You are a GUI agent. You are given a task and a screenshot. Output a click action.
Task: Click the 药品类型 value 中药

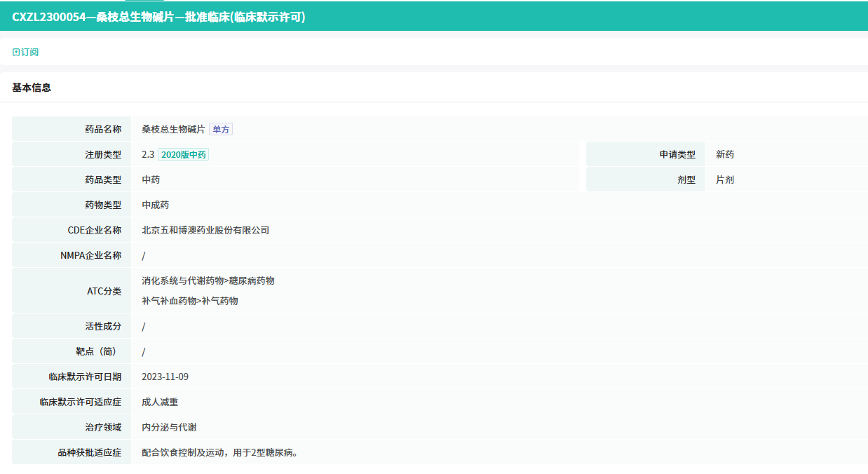click(x=151, y=180)
